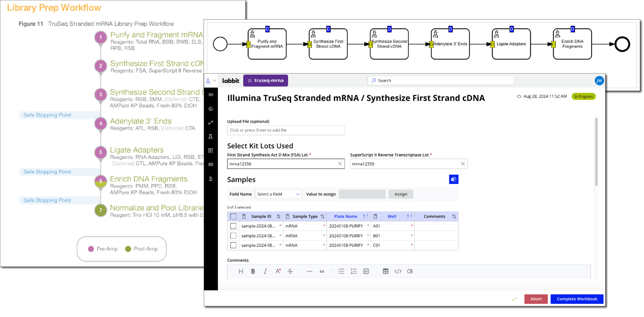Image resolution: width=644 pixels, height=317 pixels.
Task: Sort by Sample Type column arrows
Action: pyautogui.click(x=323, y=216)
